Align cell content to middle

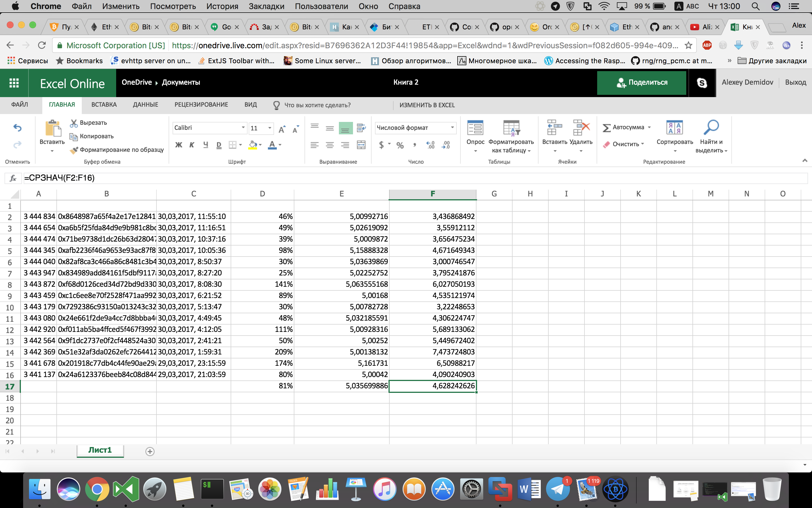pos(330,128)
